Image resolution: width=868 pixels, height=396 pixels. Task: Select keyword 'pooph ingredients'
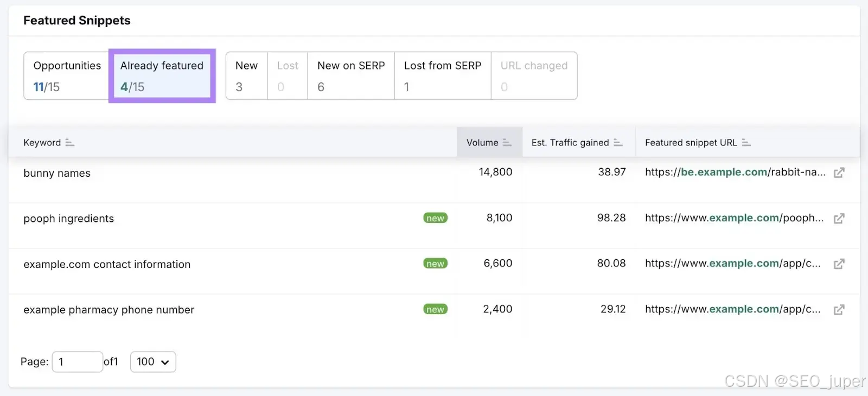coord(69,219)
